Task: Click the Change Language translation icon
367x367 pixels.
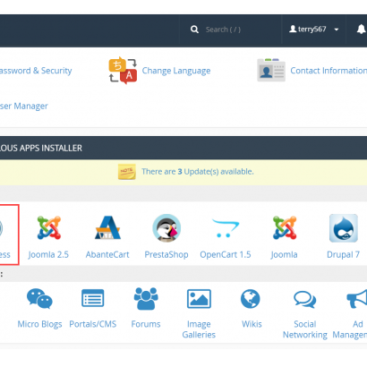Action: point(123,70)
